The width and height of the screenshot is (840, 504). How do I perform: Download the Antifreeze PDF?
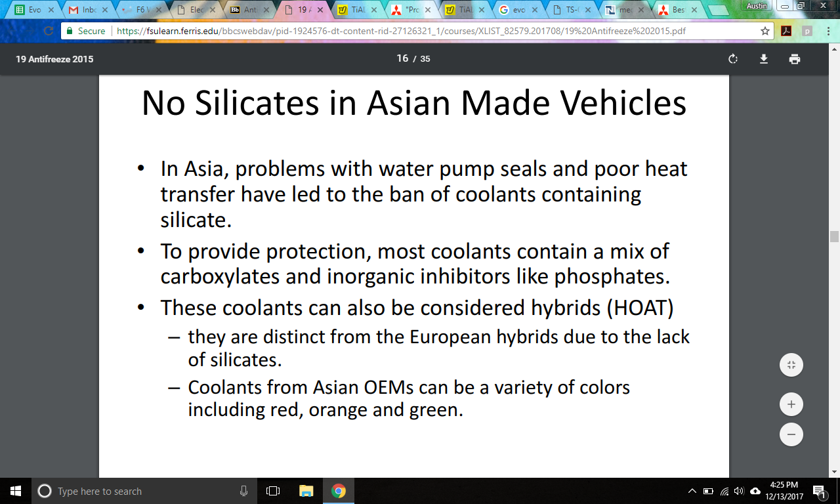click(x=764, y=59)
